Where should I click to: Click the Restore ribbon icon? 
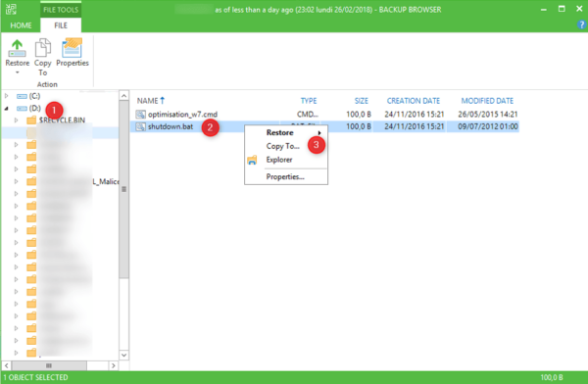click(x=17, y=49)
